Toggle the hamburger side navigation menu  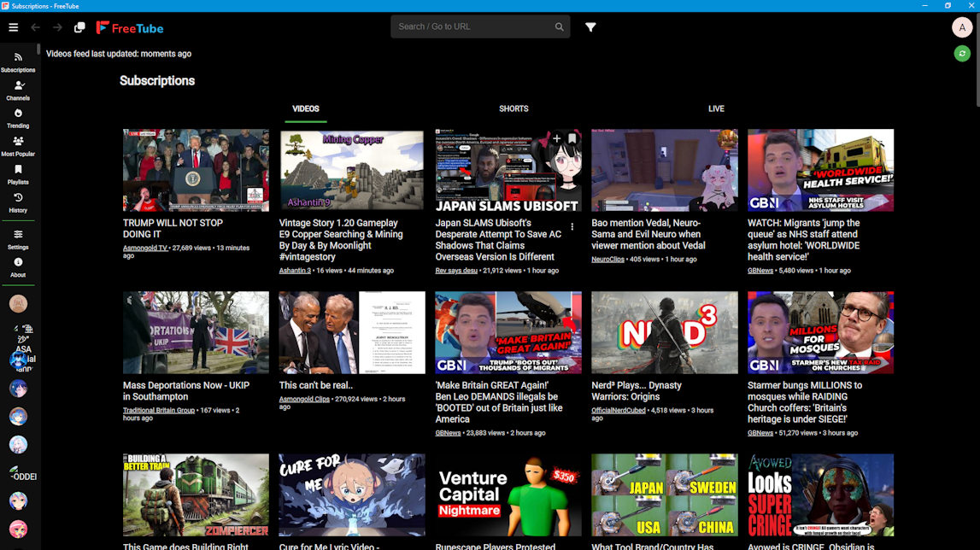pyautogui.click(x=13, y=27)
